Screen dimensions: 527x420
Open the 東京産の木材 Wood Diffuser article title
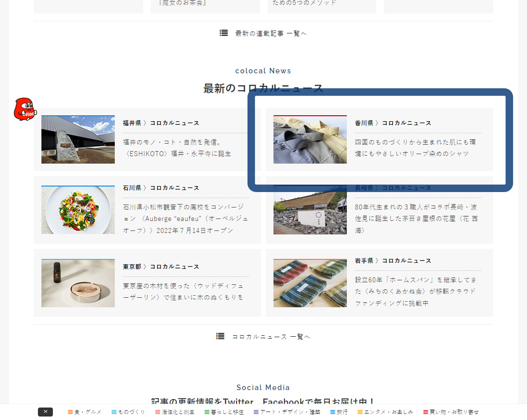pyautogui.click(x=183, y=292)
